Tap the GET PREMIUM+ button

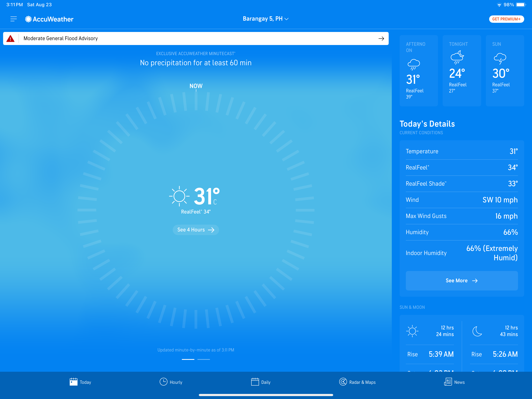[506, 19]
